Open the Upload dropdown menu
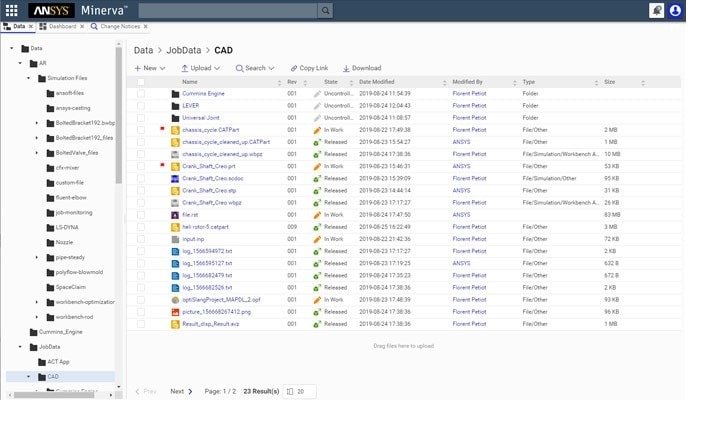The height and width of the screenshot is (436, 710). click(201, 68)
